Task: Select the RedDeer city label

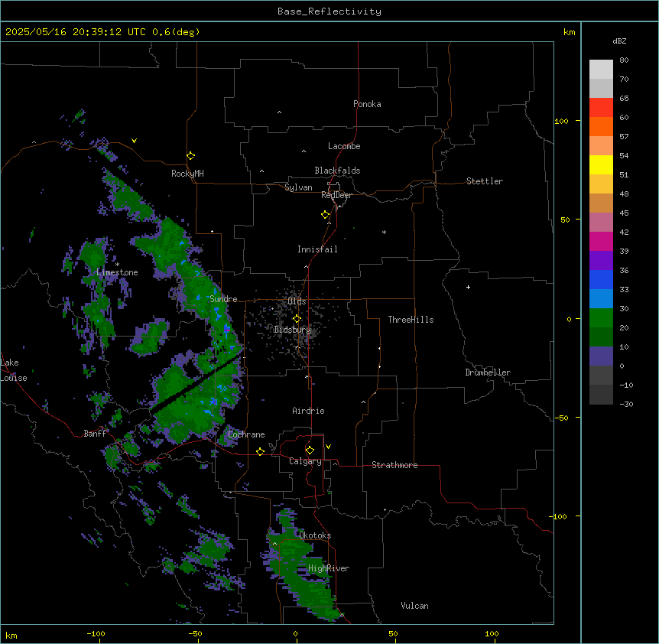Action: (336, 195)
